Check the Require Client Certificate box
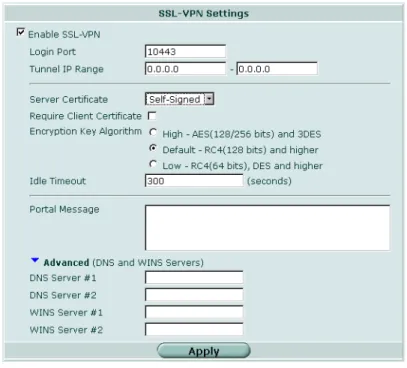 [152, 116]
